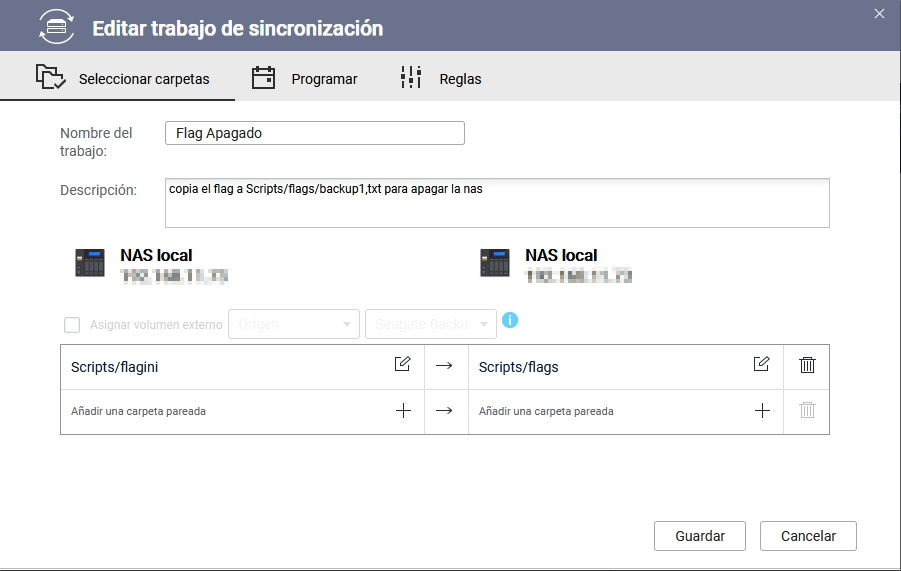Click the blue info icon

pyautogui.click(x=510, y=321)
